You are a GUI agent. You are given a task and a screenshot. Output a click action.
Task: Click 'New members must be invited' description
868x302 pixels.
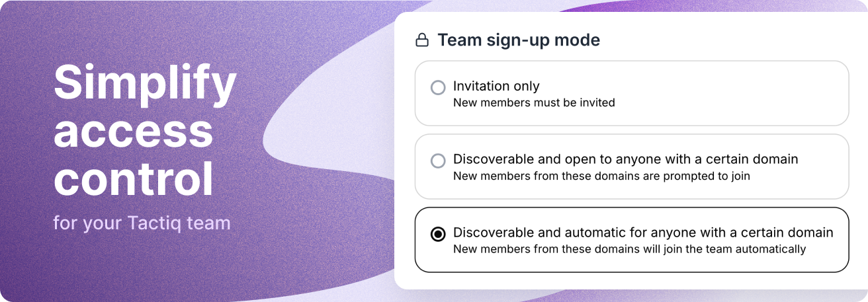[x=534, y=102]
